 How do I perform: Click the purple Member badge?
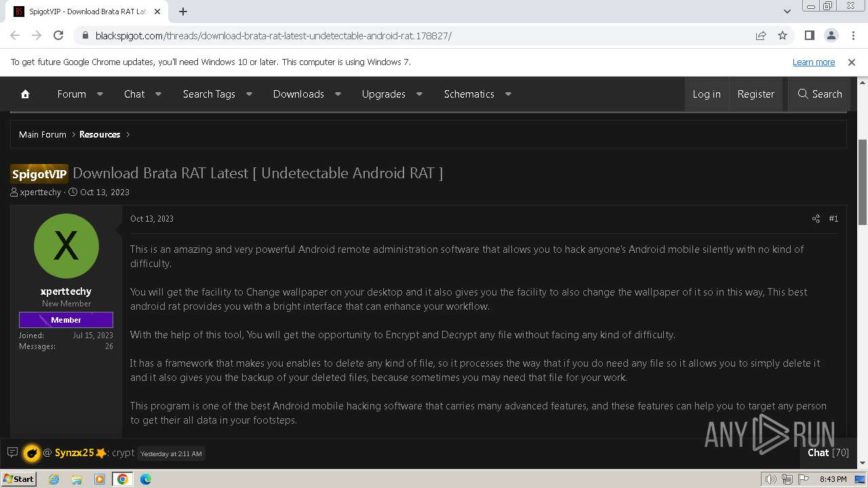coord(66,320)
